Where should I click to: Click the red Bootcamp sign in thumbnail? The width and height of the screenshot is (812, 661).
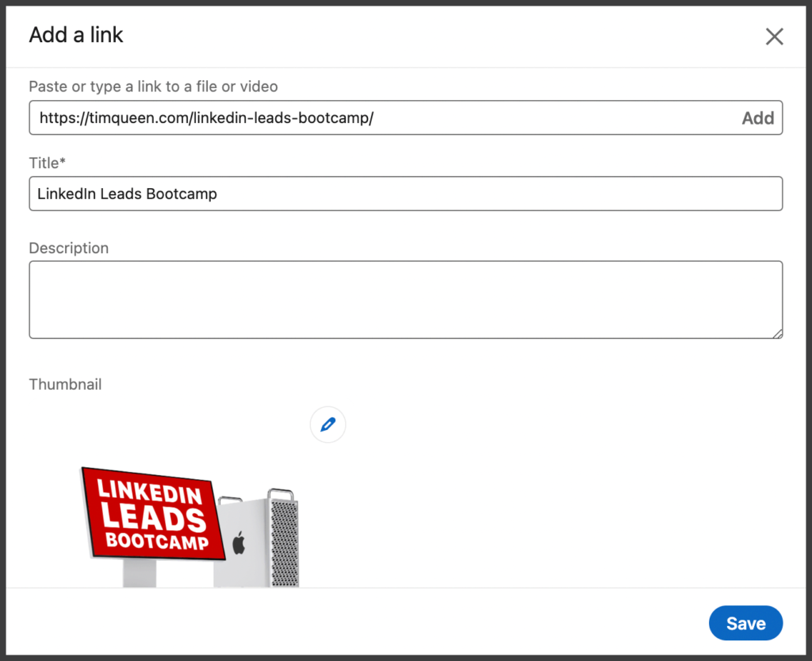(x=151, y=514)
